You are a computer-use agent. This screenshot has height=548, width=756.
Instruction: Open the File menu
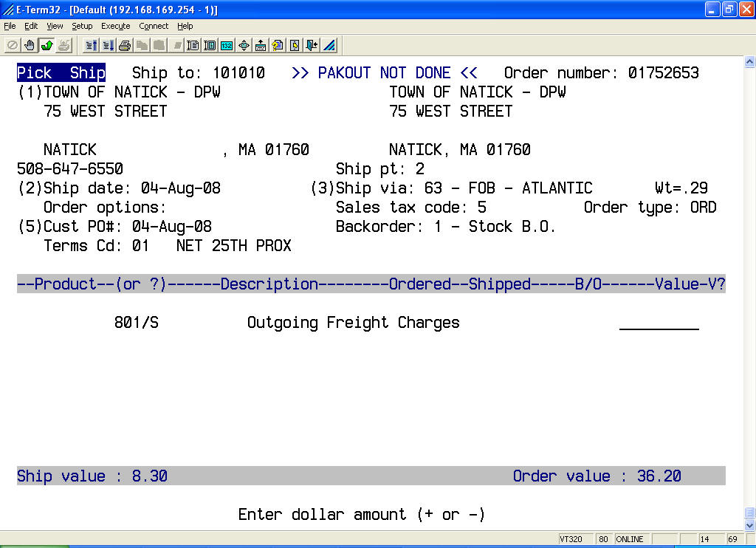[10, 26]
